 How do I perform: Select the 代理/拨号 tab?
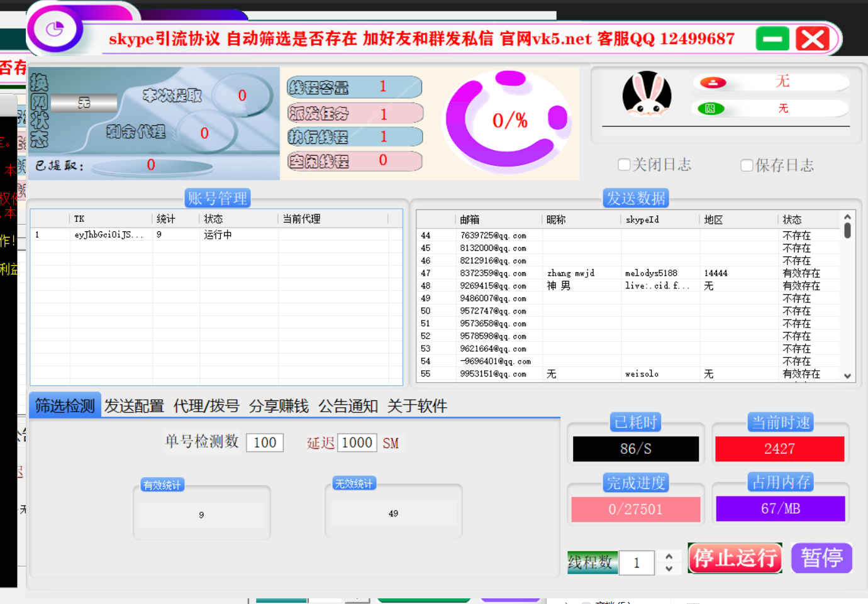(x=206, y=406)
